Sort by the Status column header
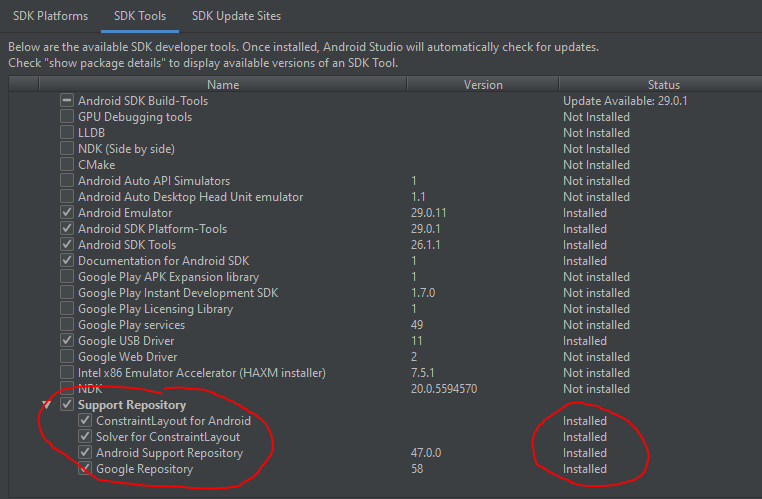 pos(663,85)
